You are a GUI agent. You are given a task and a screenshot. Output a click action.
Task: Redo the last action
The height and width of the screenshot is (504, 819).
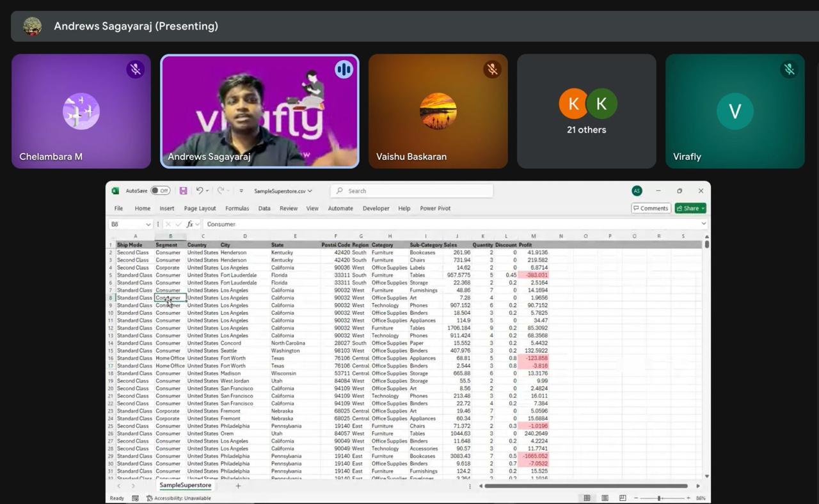[x=221, y=190]
